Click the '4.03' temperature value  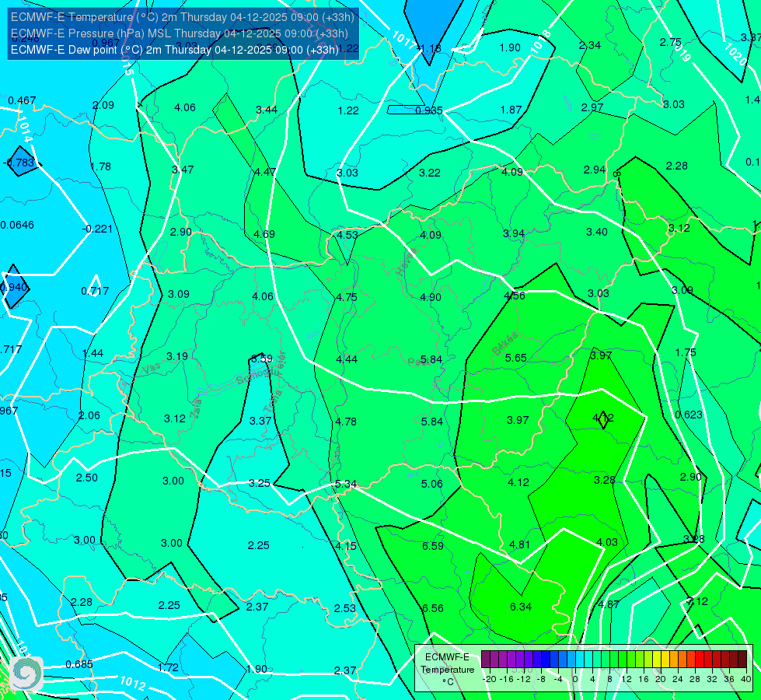point(606,542)
